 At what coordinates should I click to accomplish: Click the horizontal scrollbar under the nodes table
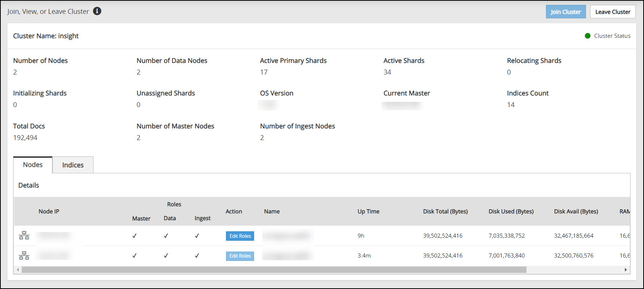click(x=274, y=270)
